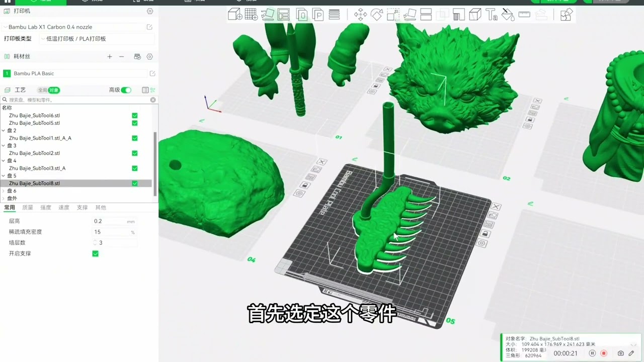Collapse the 盘 5 tree node
644x362 pixels.
4,176
